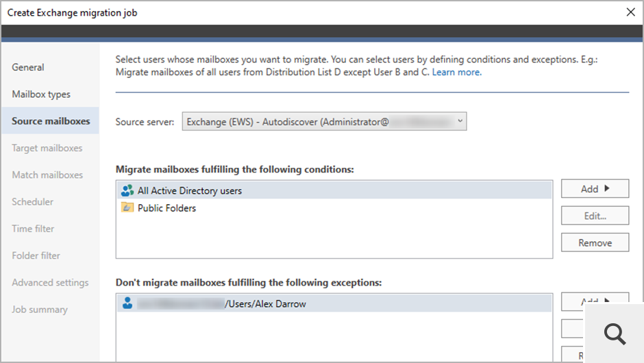The image size is (644, 363).
Task: Open the Time filter section
Action: 33,229
